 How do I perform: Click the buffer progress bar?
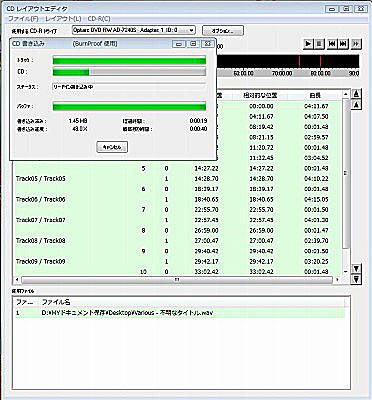tap(129, 107)
